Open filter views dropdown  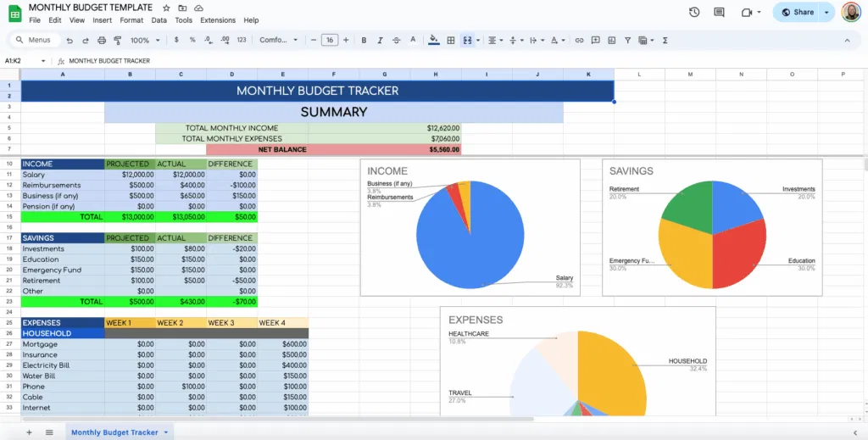click(645, 40)
